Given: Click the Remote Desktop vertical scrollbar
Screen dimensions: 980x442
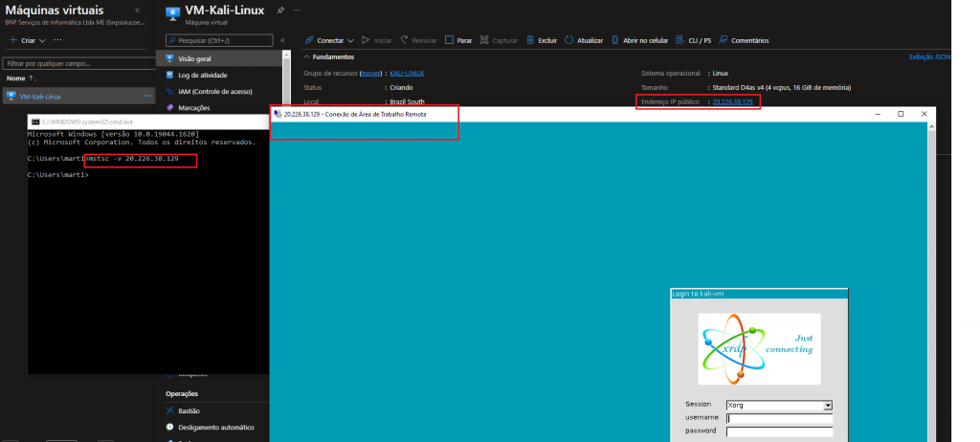Looking at the screenshot, I should pyautogui.click(x=930, y=281).
